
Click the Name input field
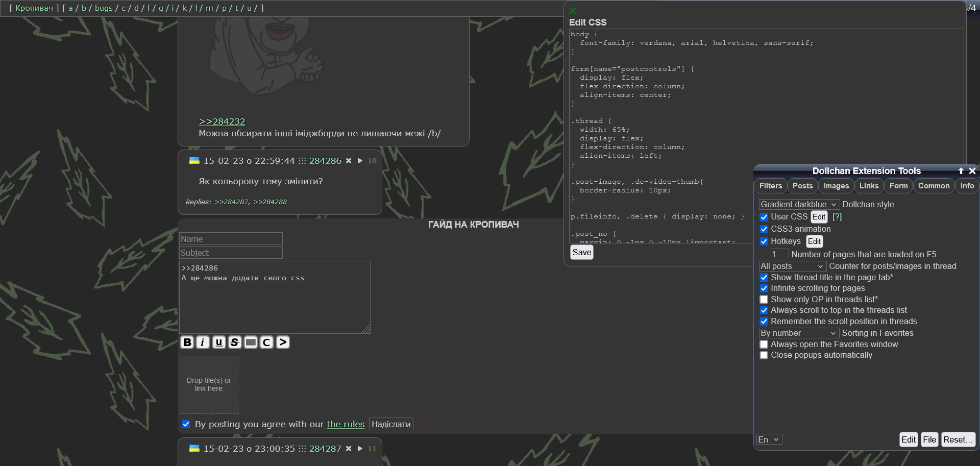coord(231,239)
